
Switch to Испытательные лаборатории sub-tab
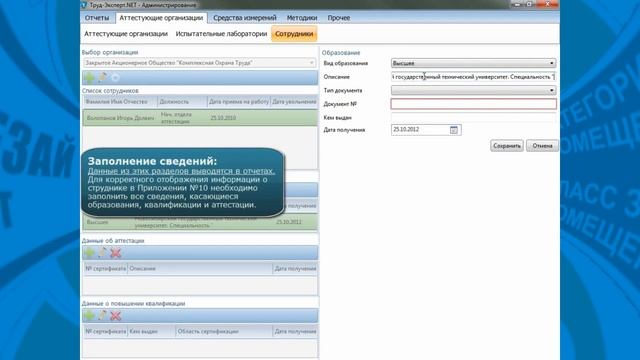(221, 34)
